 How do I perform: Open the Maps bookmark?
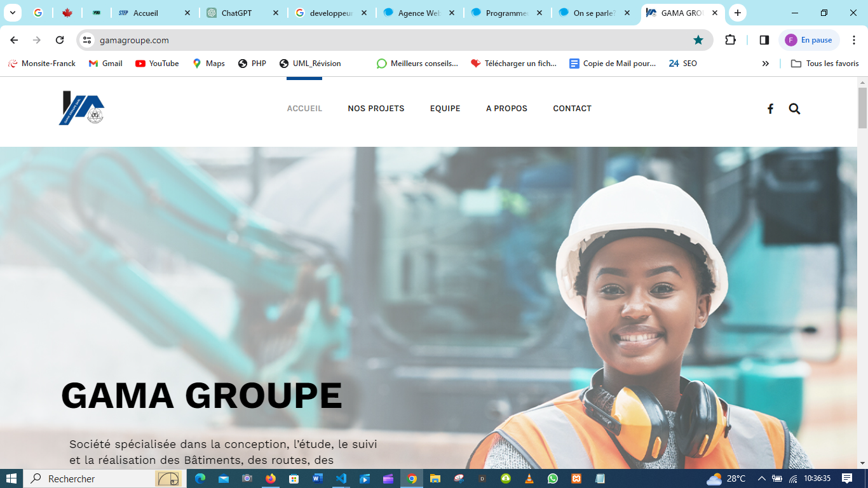click(208, 64)
